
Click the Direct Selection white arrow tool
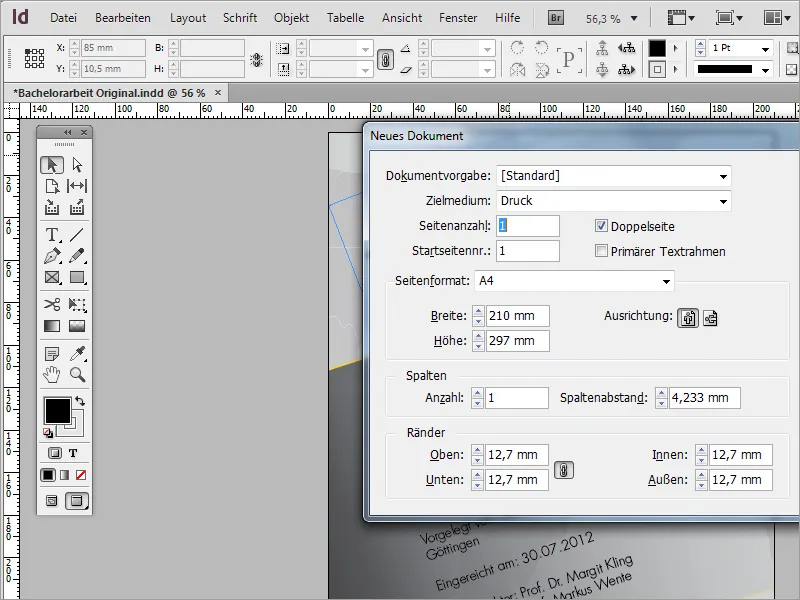click(x=77, y=165)
